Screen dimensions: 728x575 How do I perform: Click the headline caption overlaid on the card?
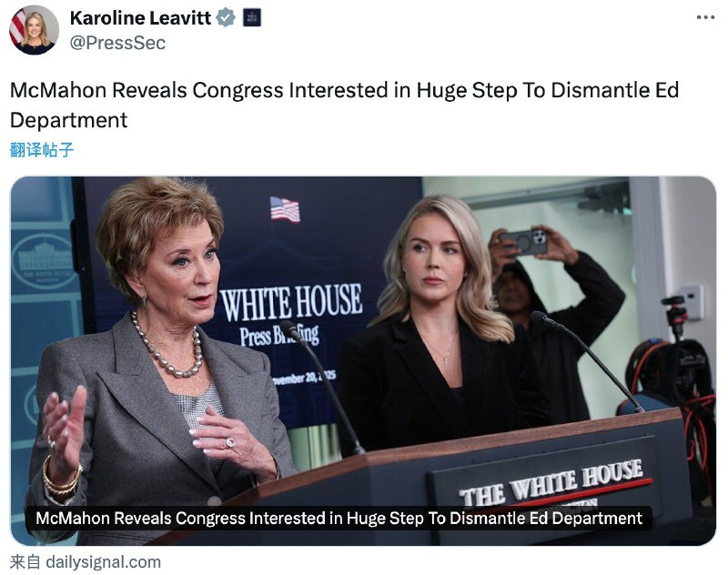[x=339, y=518]
